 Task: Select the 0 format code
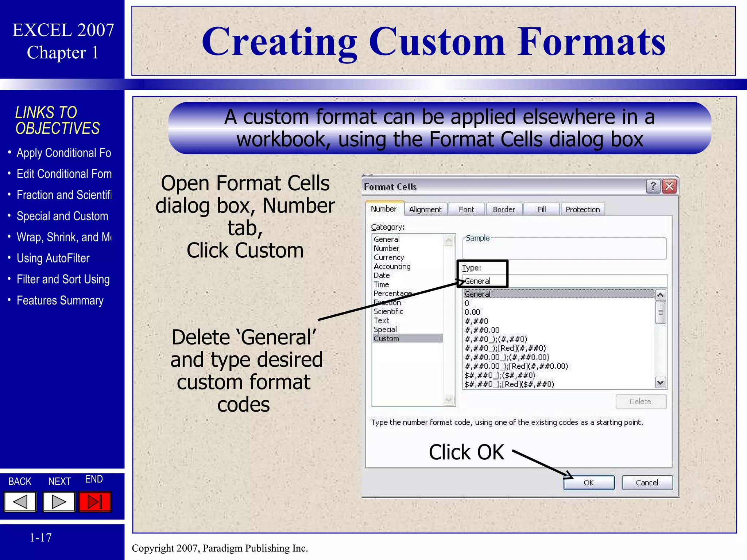(x=467, y=303)
